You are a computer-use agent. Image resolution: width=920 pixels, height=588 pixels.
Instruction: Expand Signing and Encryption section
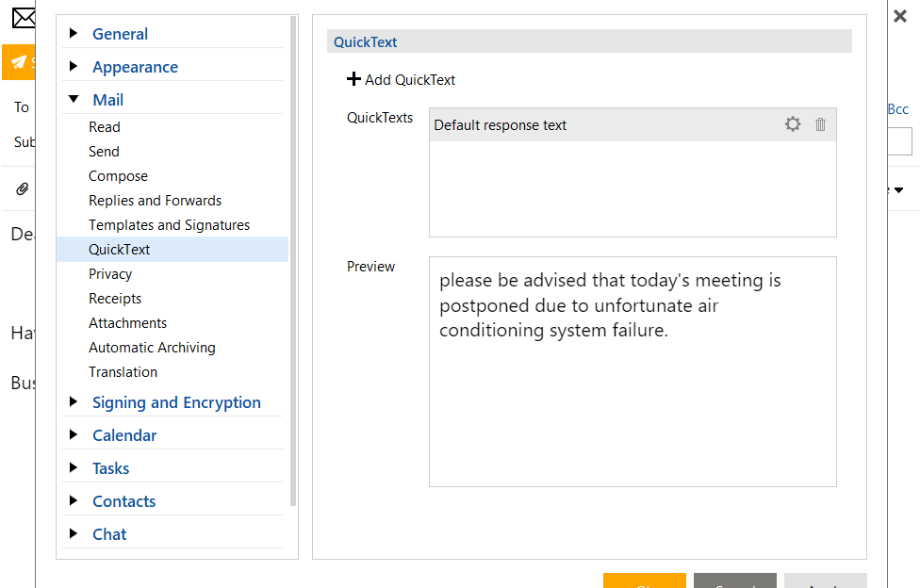pos(74,402)
